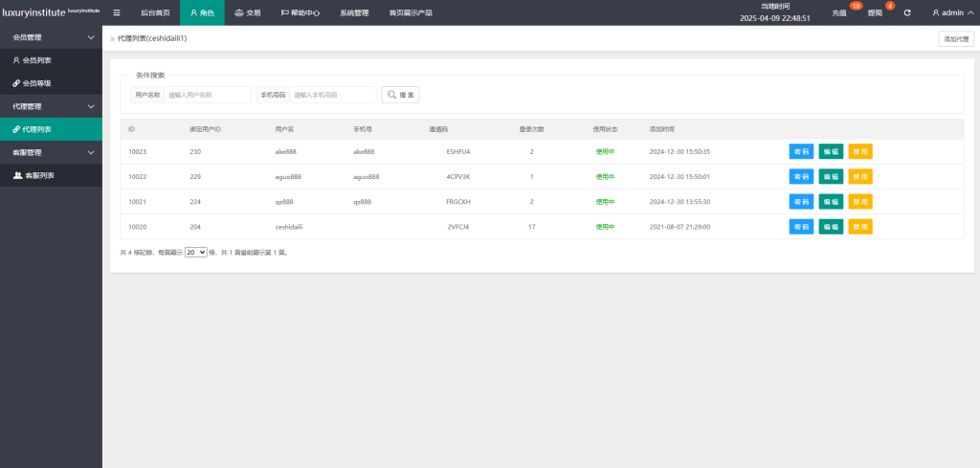This screenshot has width=980, height=468.
Task: Click 禁用 button for aguo888
Action: (860, 176)
